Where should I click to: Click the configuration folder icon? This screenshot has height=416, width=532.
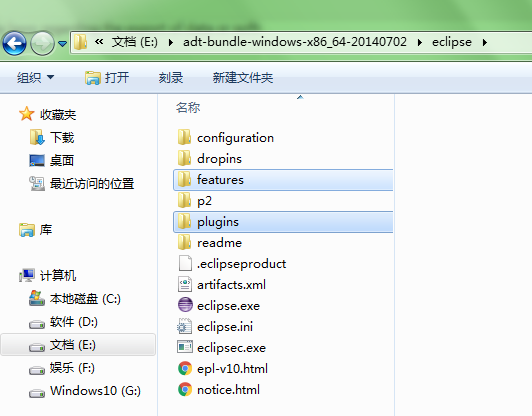184,137
